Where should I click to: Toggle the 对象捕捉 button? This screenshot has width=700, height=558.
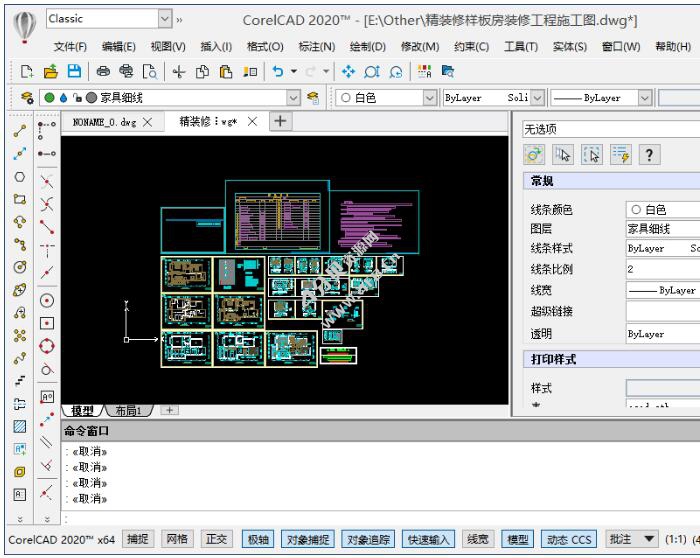308,539
